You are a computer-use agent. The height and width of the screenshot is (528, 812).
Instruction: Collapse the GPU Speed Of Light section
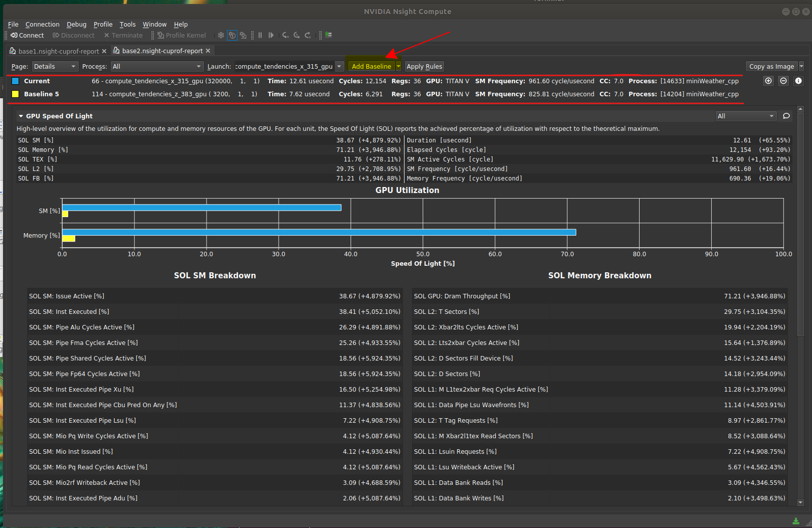click(x=21, y=116)
